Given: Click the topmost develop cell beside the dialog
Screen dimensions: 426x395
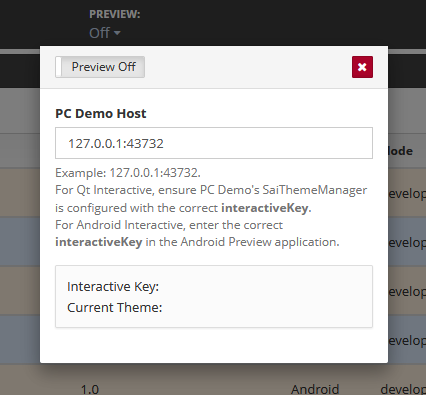Looking at the screenshot, I should (x=407, y=194).
